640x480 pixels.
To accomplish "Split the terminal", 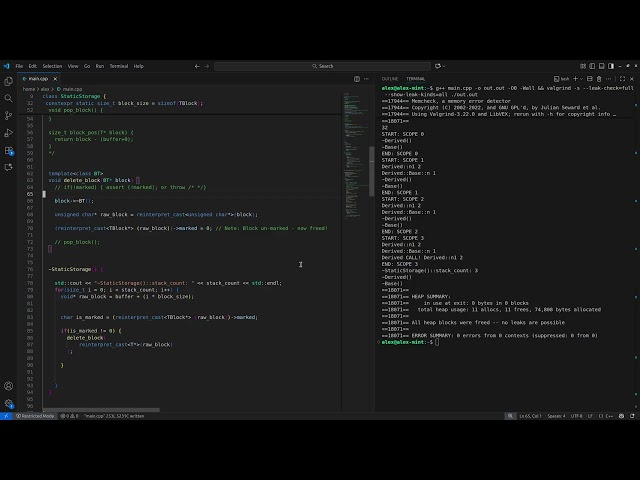I will coord(589,79).
